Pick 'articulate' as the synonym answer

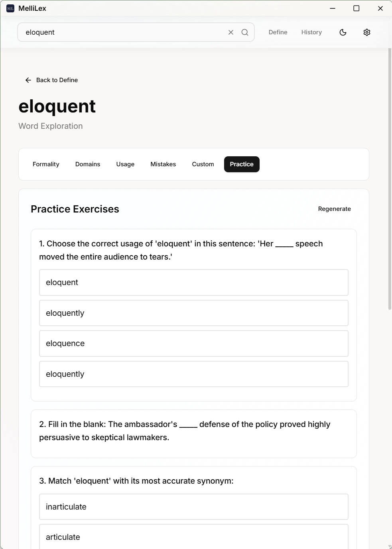pyautogui.click(x=194, y=537)
